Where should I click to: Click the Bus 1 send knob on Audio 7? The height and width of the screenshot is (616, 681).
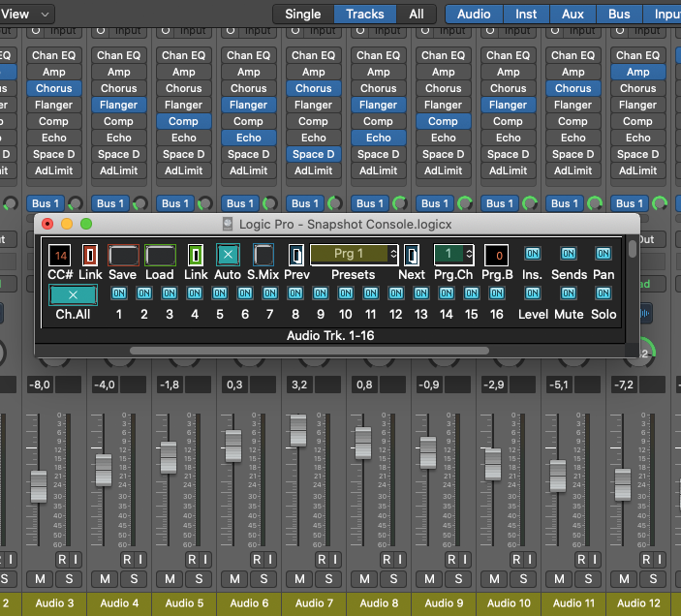click(334, 203)
